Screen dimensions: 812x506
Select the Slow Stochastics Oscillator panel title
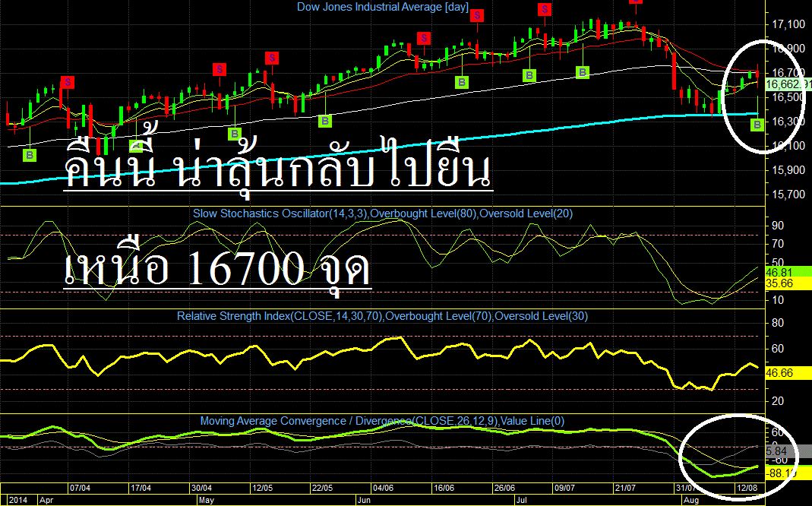pyautogui.click(x=383, y=213)
